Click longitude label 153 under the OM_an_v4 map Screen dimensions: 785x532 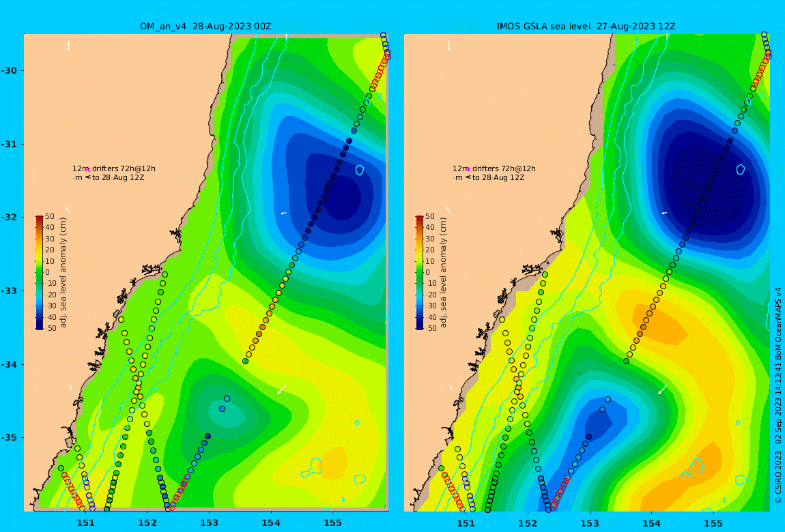pyautogui.click(x=210, y=523)
